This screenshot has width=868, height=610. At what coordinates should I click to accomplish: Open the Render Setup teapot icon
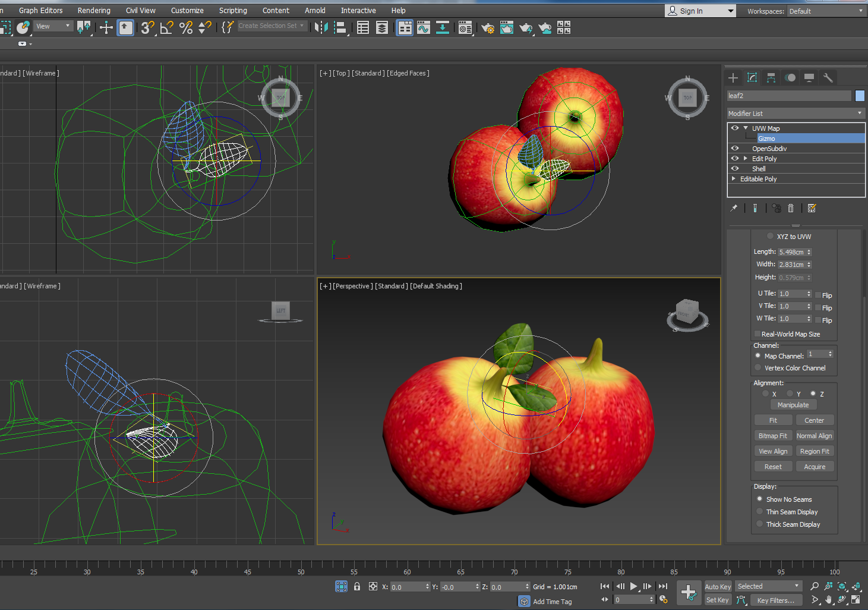(x=488, y=27)
